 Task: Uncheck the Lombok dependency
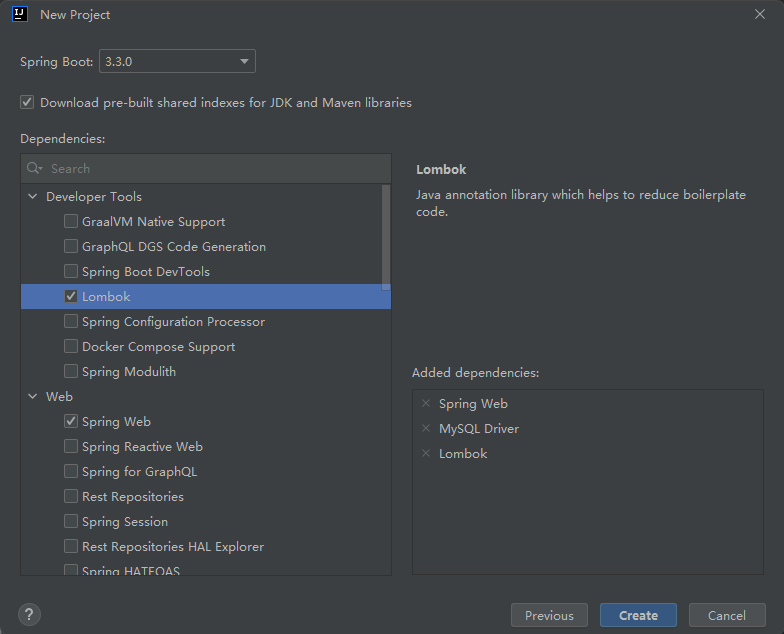[71, 296]
